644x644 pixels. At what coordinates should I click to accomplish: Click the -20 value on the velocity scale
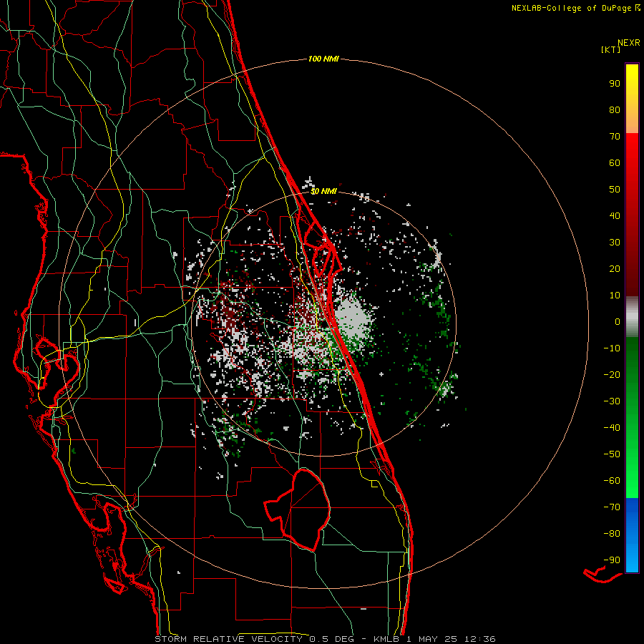(x=612, y=374)
